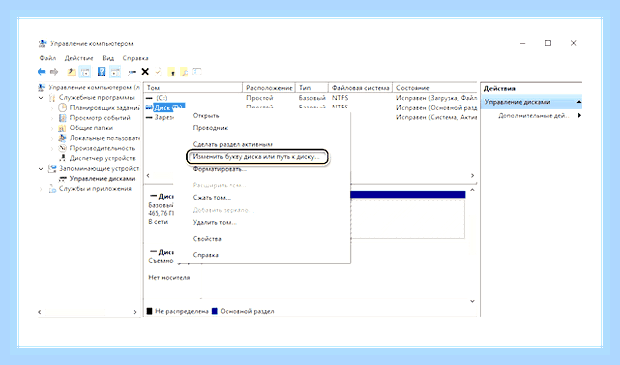Expand the Дополнительные действия submenu arrow
Viewport: 620px width, 365px height.
pos(579,115)
